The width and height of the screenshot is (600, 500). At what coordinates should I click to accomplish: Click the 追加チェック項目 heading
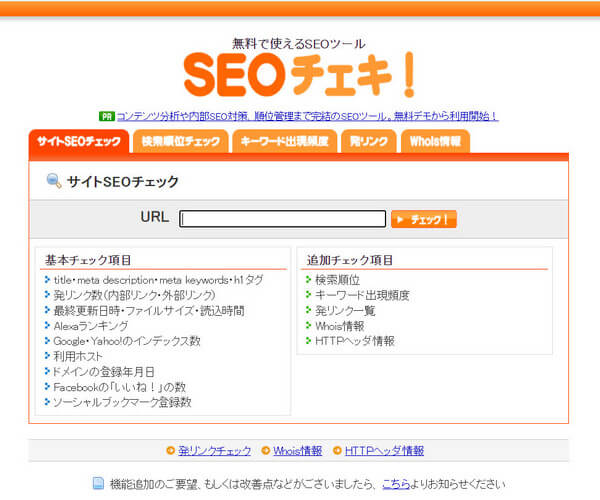pos(350,260)
